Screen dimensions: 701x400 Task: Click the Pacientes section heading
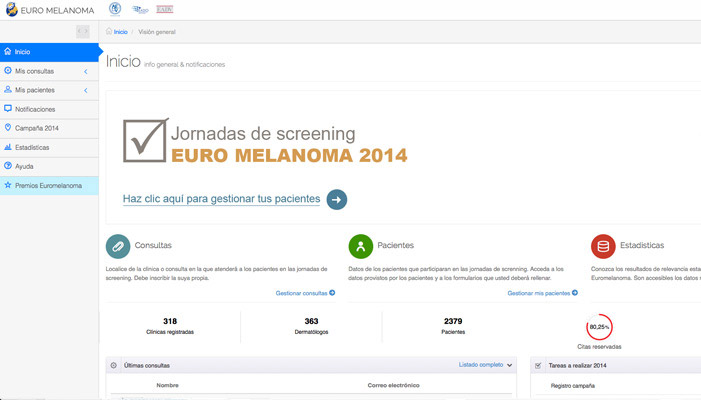point(396,245)
